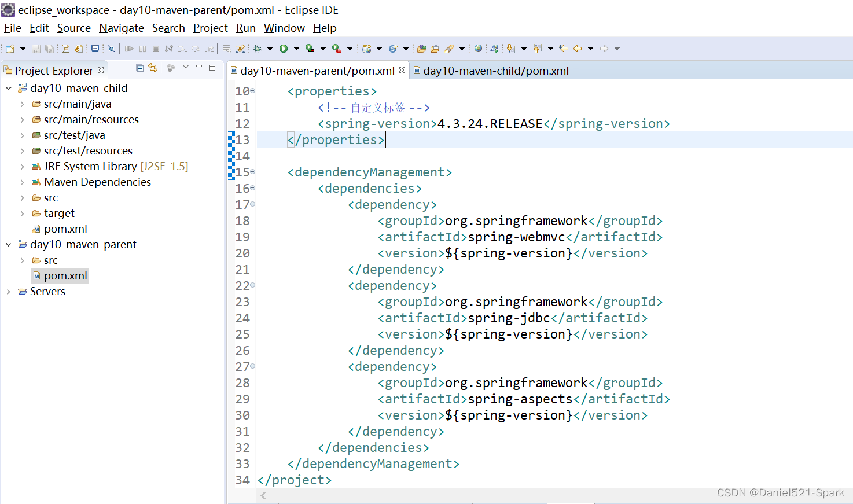Click the editor horizontal scrollbar left arrow
Image resolution: width=853 pixels, height=504 pixels.
pos(263,495)
